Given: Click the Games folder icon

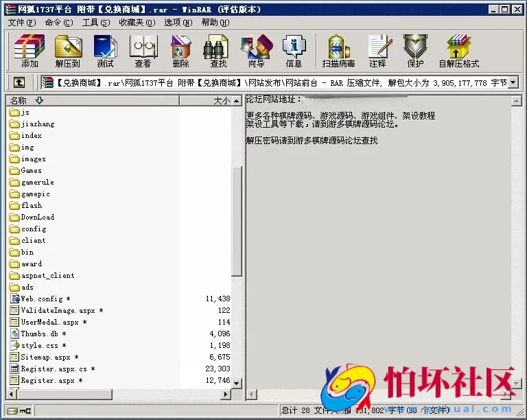Looking at the screenshot, I should click(x=14, y=171).
